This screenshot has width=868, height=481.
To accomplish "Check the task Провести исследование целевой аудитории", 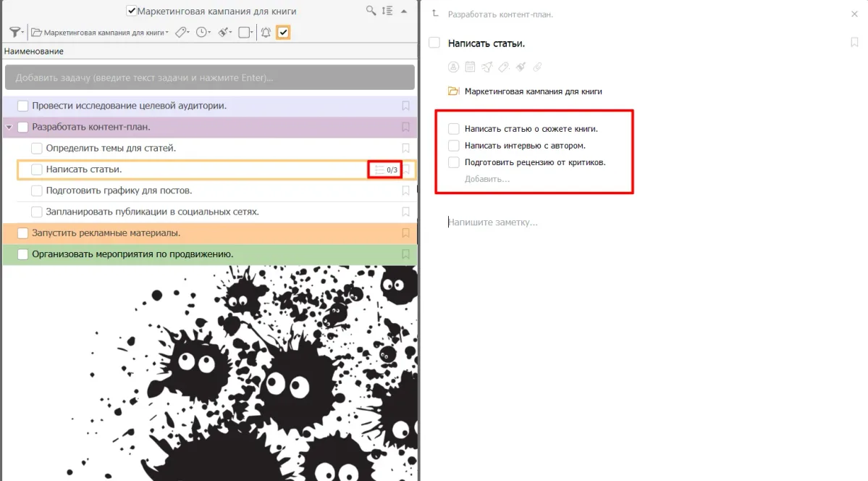I will pos(23,106).
